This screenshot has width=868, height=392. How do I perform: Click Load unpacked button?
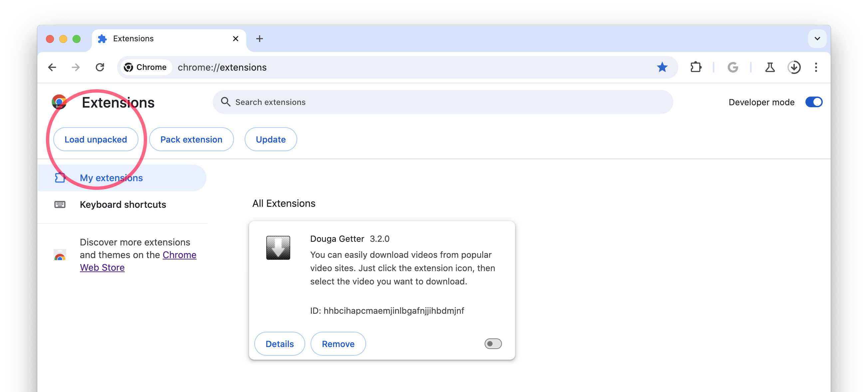pyautogui.click(x=96, y=139)
